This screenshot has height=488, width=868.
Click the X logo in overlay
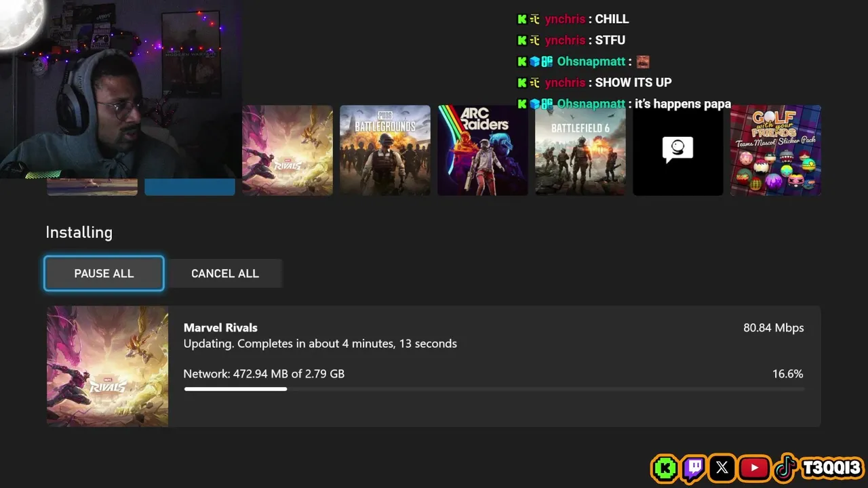(x=722, y=468)
